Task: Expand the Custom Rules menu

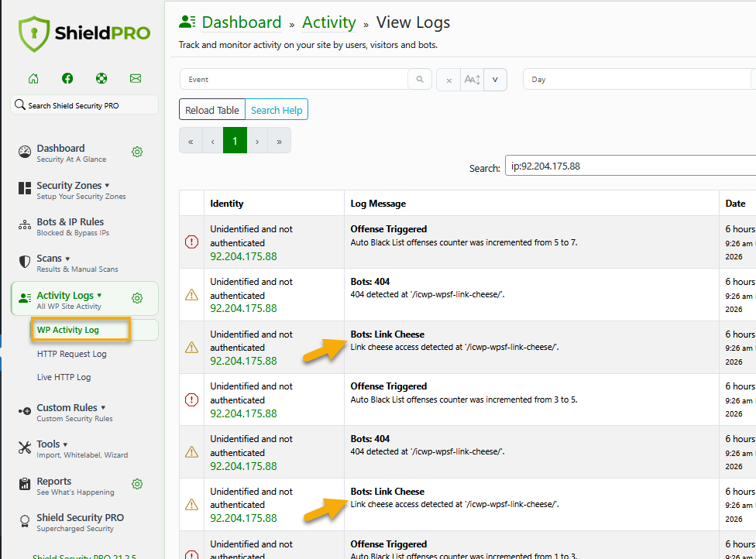Action: pos(103,408)
